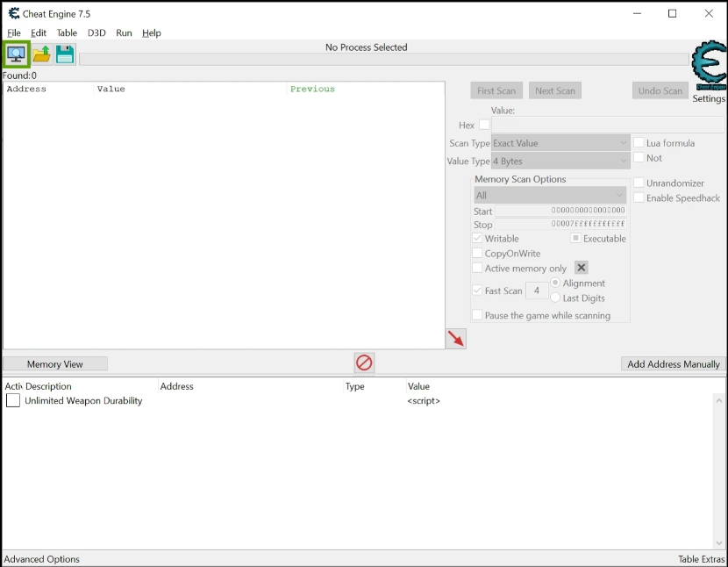The width and height of the screenshot is (728, 567).
Task: Open Table Extras in the status bar
Action: (x=701, y=559)
